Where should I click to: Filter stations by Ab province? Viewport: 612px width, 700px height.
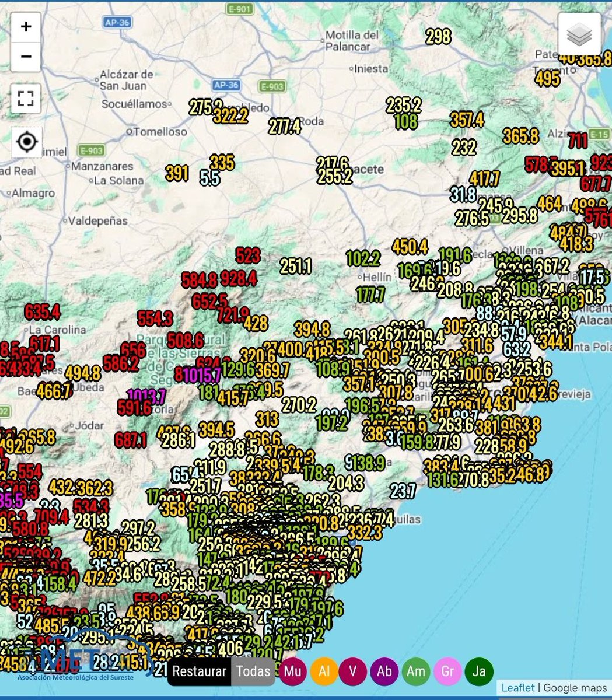click(x=384, y=671)
